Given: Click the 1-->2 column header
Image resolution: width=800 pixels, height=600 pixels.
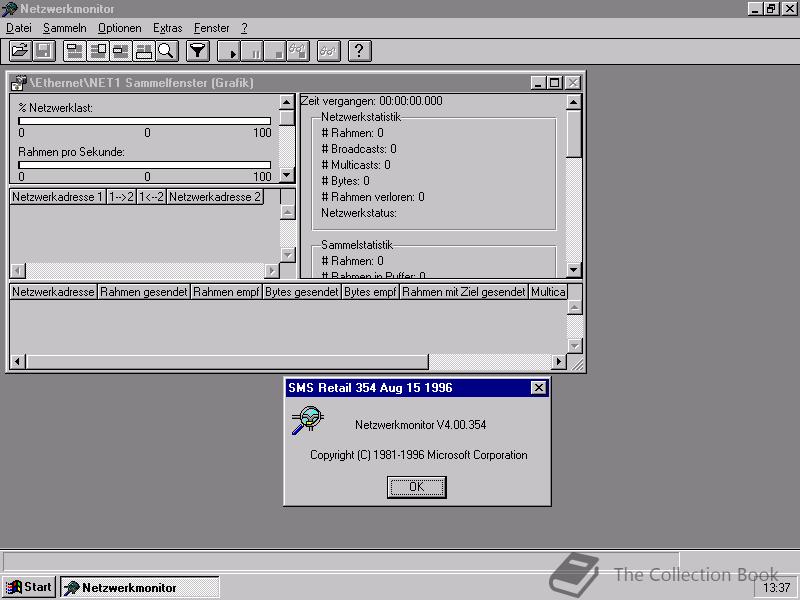Looking at the screenshot, I should [x=121, y=197].
